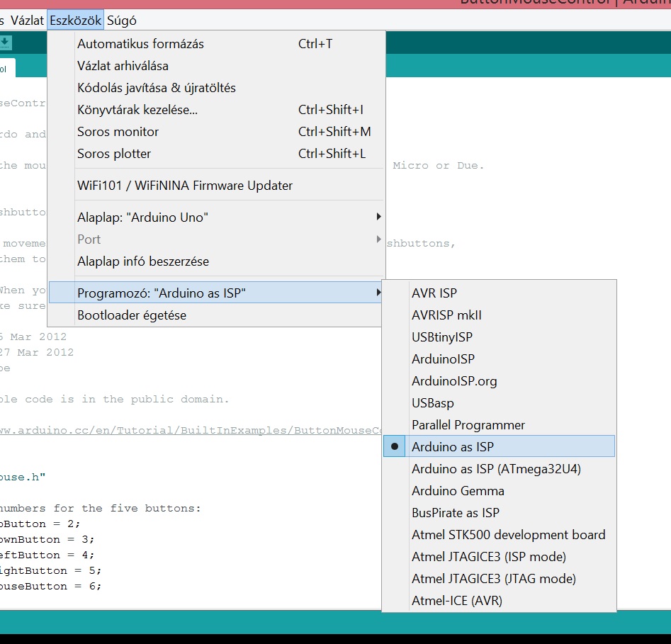671x644 pixels.
Task: Select the USBtinyISP programmer
Action: (499, 337)
